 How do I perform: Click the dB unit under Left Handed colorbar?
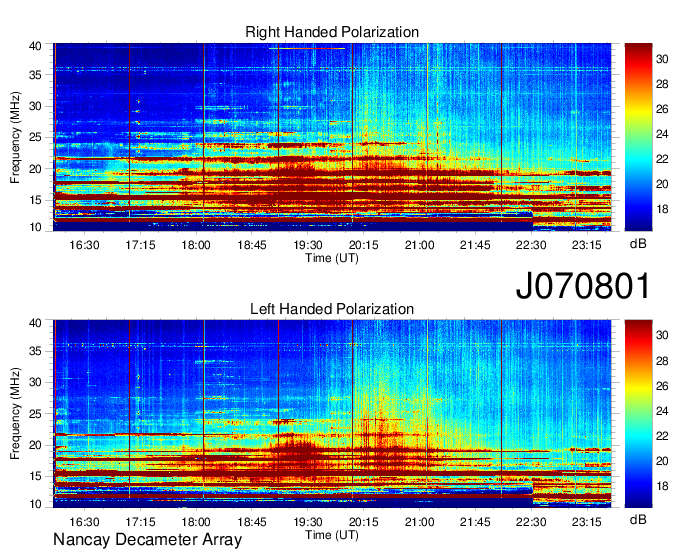click(x=638, y=519)
